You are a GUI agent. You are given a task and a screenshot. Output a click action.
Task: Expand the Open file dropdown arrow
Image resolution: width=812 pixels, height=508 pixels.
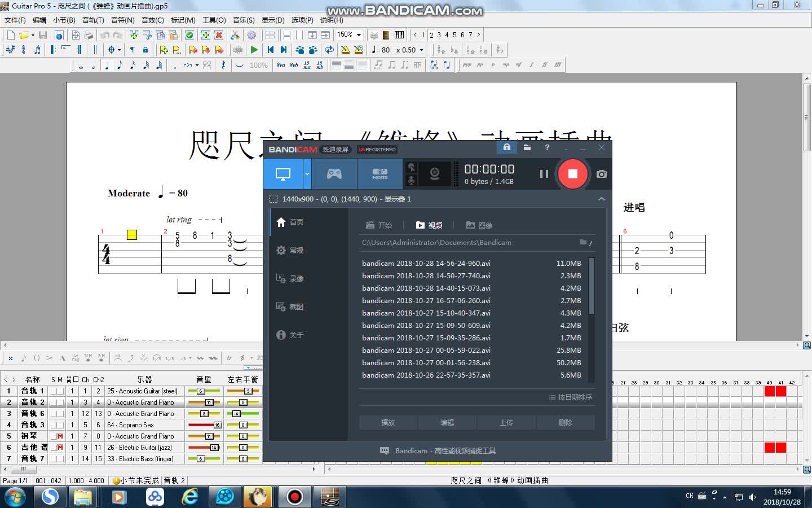point(33,35)
